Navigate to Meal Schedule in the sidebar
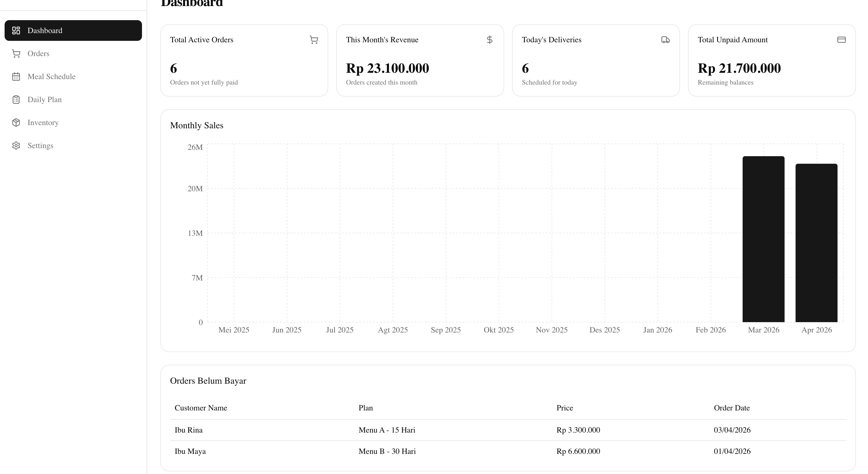 [x=51, y=77]
